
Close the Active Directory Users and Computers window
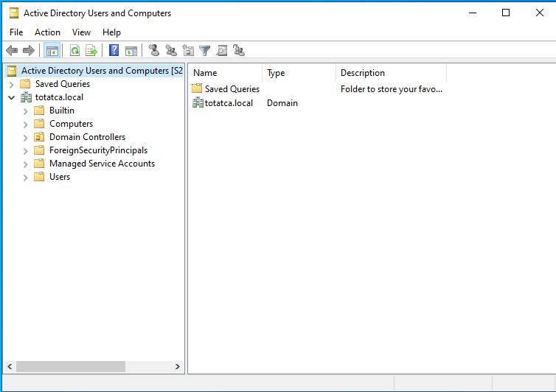point(539,13)
